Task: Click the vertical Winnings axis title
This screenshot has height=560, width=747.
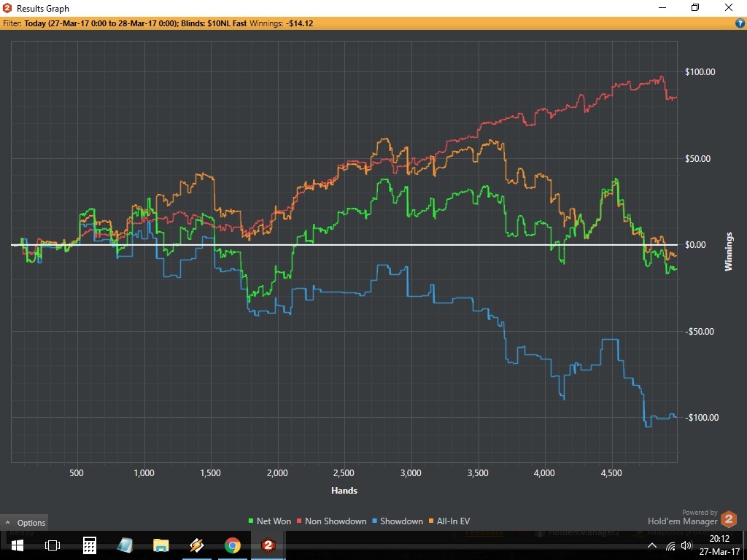Action: pos(729,252)
